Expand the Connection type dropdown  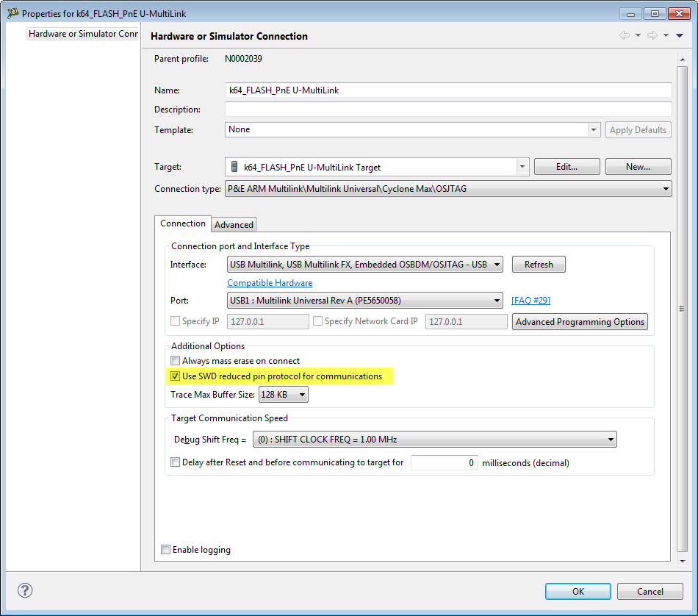coord(666,189)
